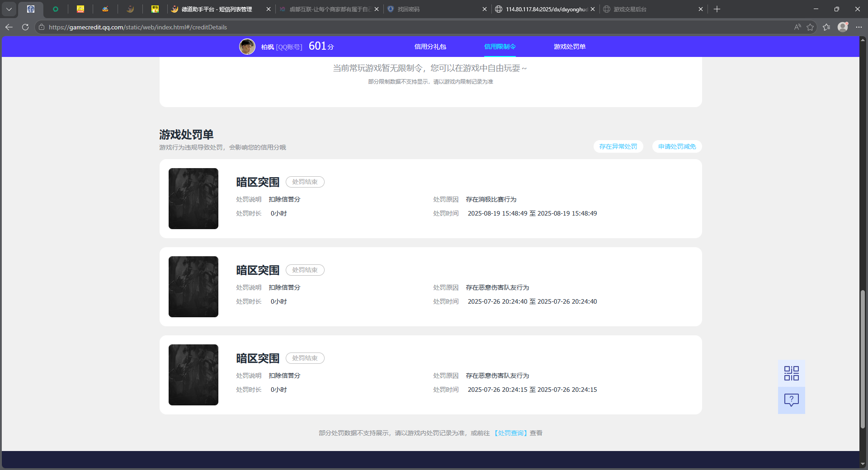
Task: Open the Read aloud icon in the address bar
Action: point(797,27)
